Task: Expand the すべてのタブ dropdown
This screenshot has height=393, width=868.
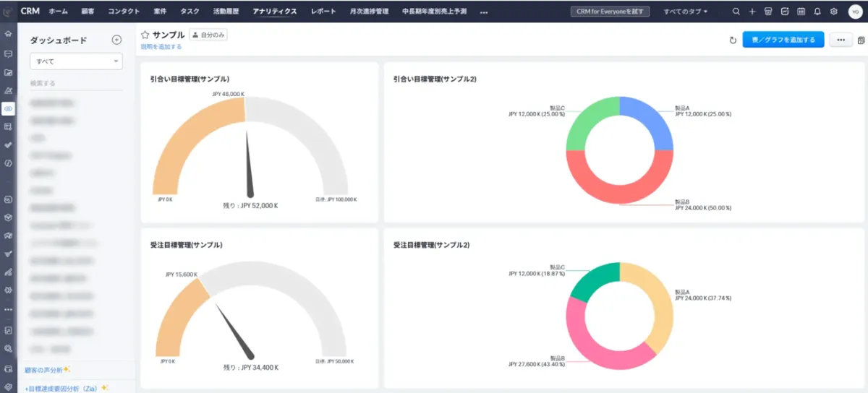Action: tap(685, 12)
